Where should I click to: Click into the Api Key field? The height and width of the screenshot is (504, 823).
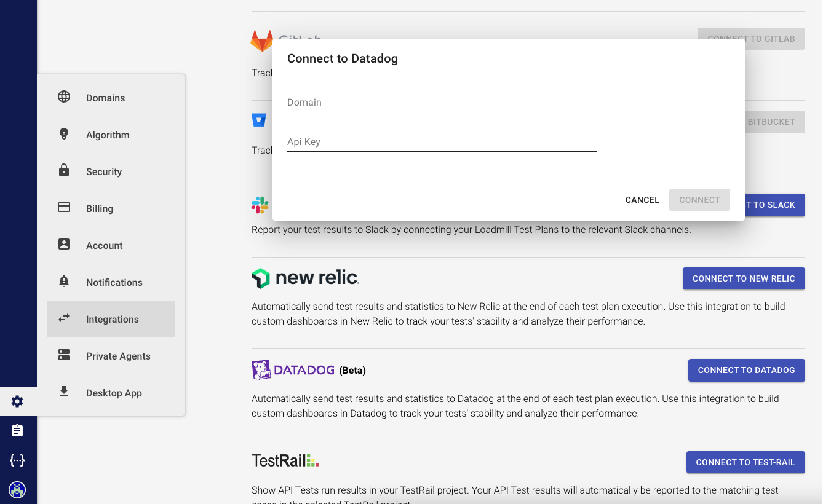442,142
